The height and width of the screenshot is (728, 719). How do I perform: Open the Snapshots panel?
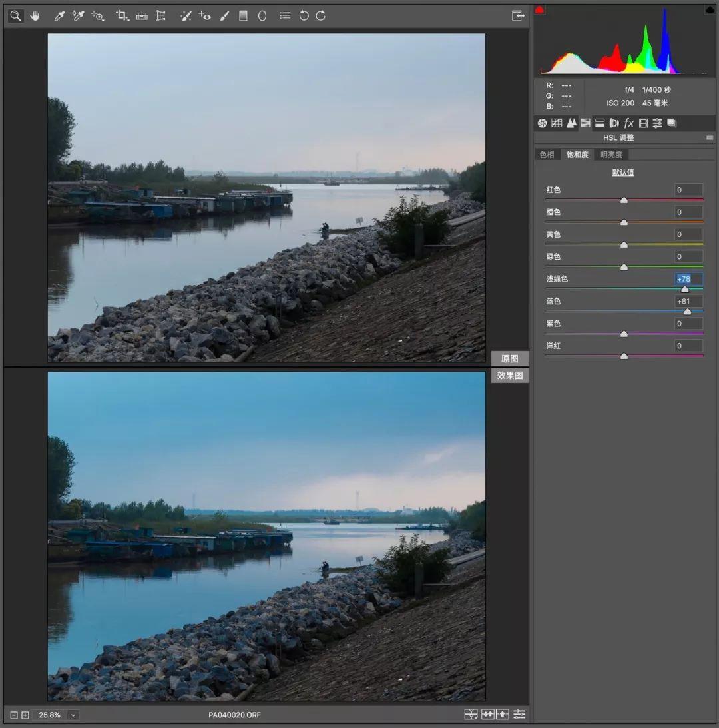pyautogui.click(x=672, y=123)
